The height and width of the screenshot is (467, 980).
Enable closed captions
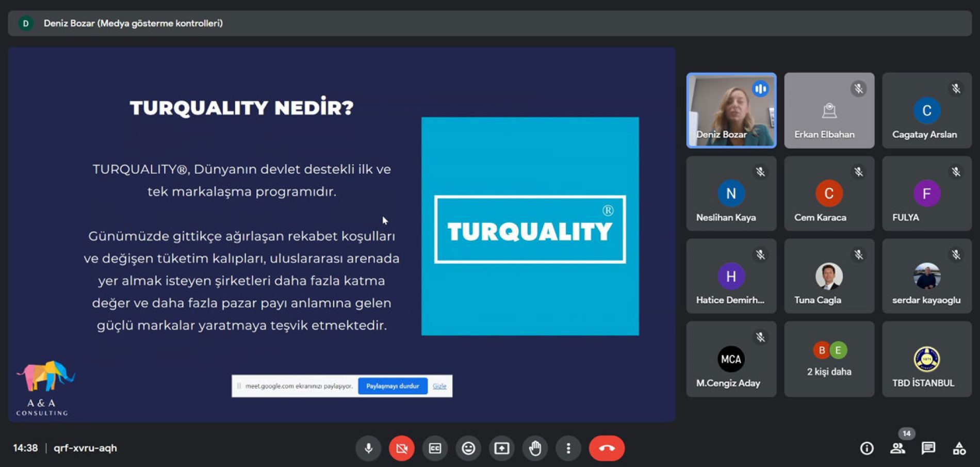(435, 448)
